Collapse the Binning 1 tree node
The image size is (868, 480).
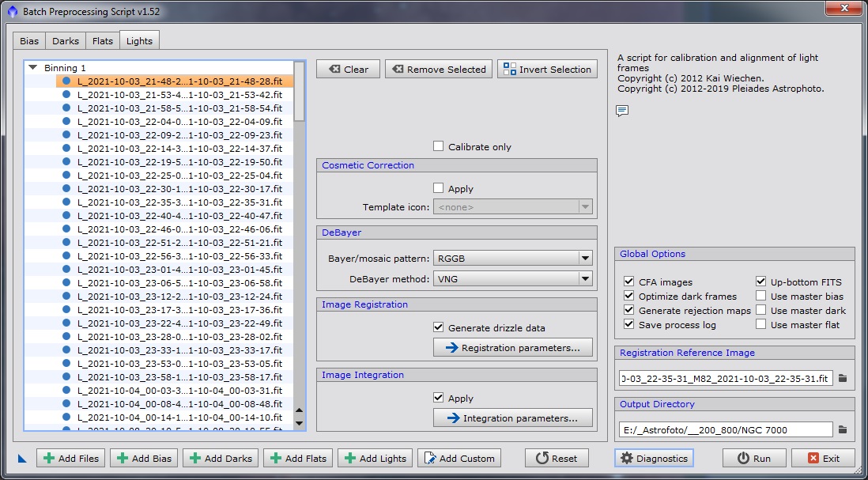(x=33, y=68)
